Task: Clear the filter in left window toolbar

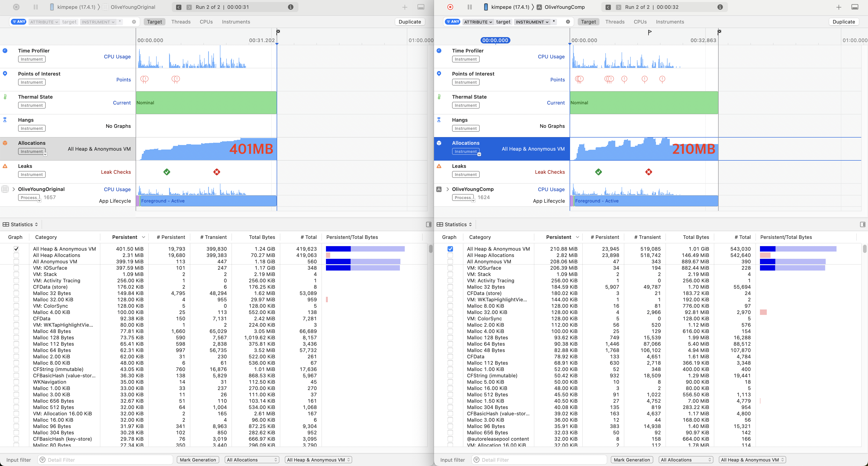Action: point(134,22)
